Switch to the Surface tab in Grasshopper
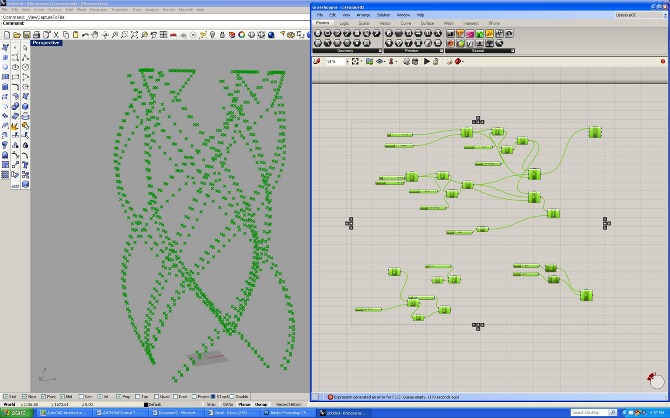 [x=427, y=23]
